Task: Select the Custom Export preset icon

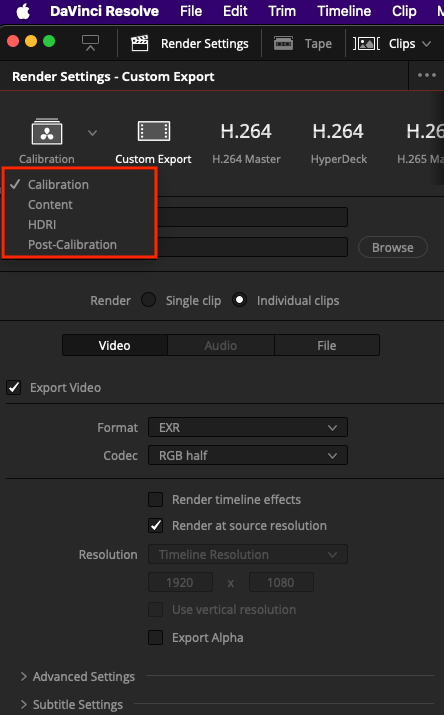Action: pos(154,132)
